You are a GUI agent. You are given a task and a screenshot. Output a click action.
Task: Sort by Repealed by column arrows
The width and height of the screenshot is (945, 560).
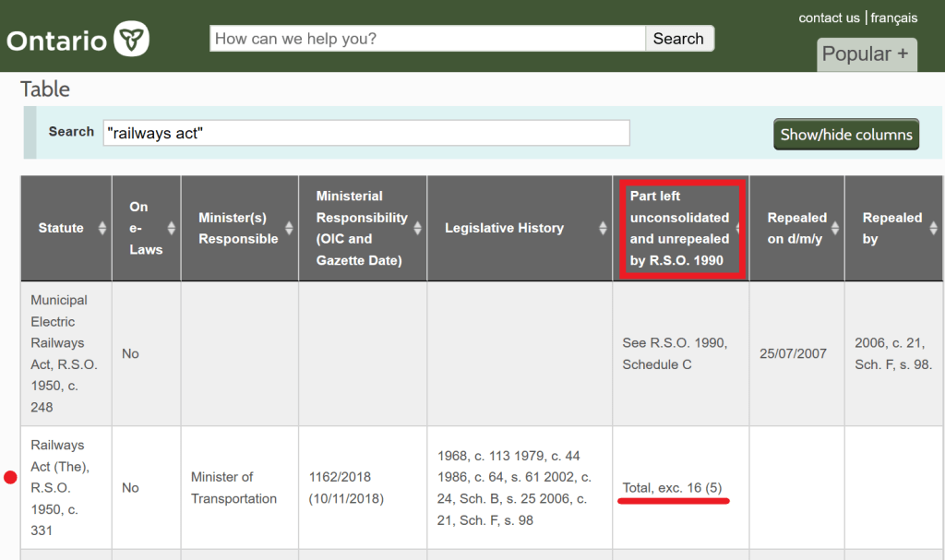pos(936,229)
